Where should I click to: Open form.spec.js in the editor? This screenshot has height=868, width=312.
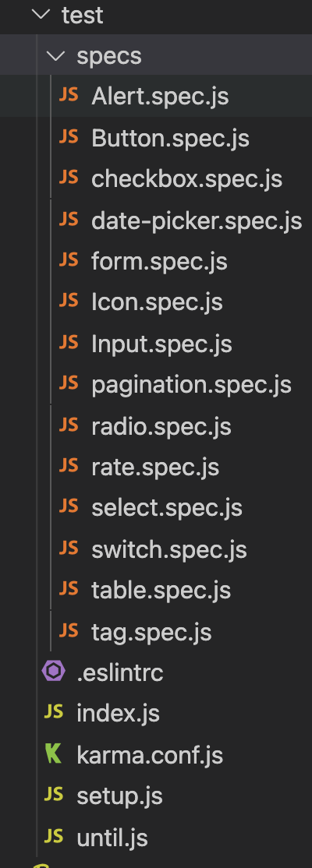(160, 261)
